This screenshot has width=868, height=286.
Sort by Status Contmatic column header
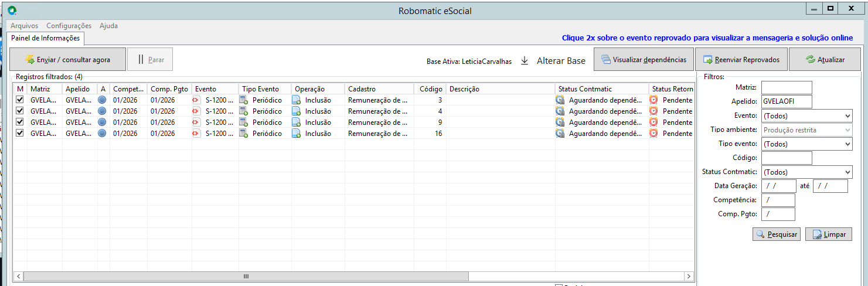601,88
